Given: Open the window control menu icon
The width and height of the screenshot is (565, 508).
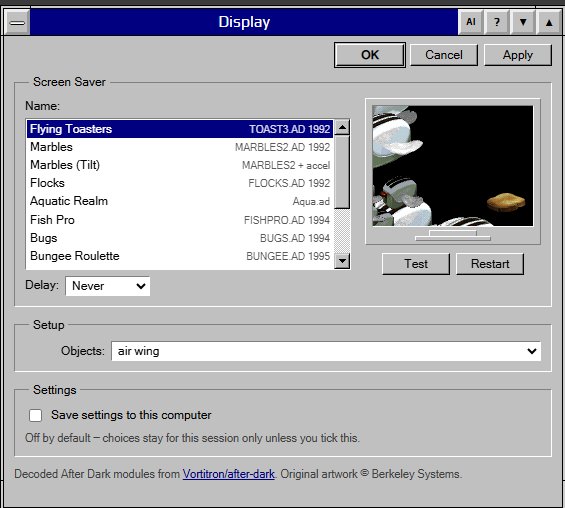Looking at the screenshot, I should click(x=17, y=22).
